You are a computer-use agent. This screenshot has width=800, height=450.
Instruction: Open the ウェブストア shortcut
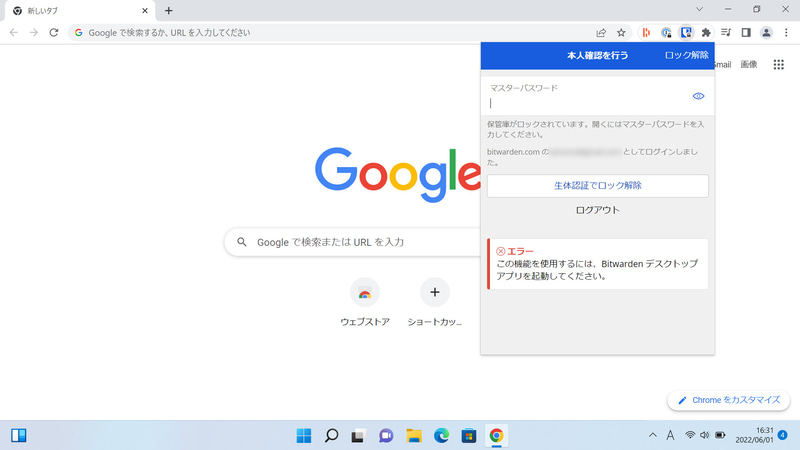(x=365, y=303)
